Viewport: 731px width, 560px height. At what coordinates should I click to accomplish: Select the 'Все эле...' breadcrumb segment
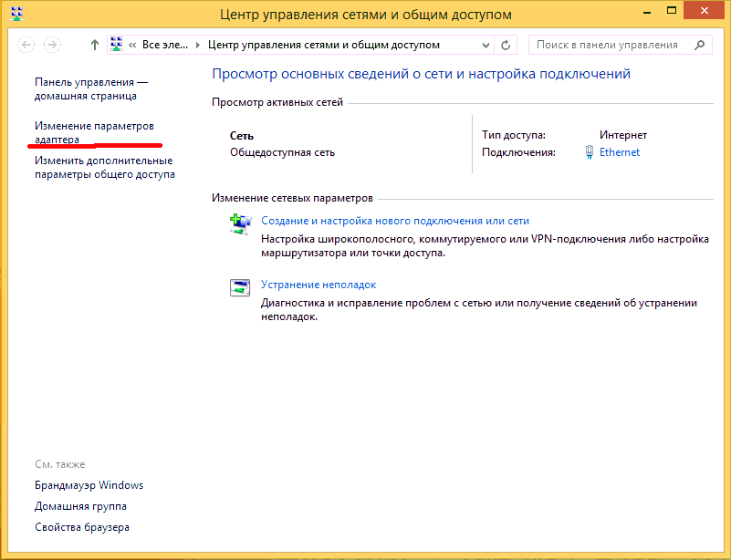tap(165, 45)
